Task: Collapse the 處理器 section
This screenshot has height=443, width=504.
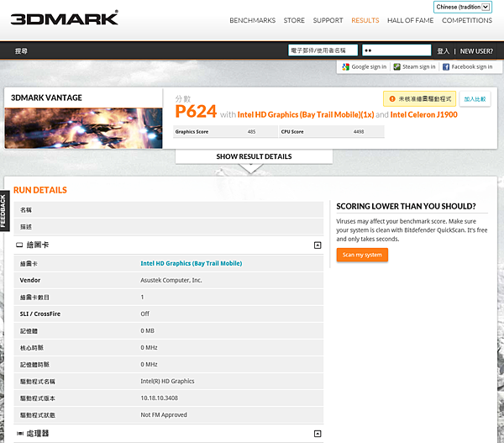Action: point(318,434)
